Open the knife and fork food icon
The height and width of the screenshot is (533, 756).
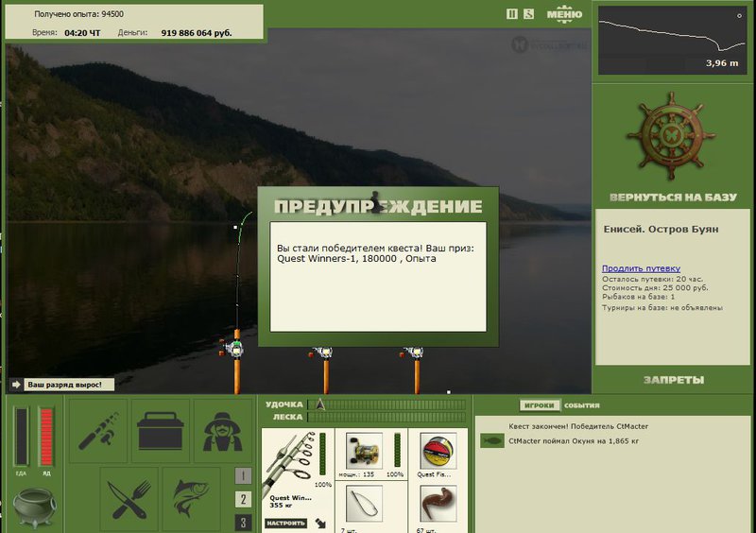129,499
